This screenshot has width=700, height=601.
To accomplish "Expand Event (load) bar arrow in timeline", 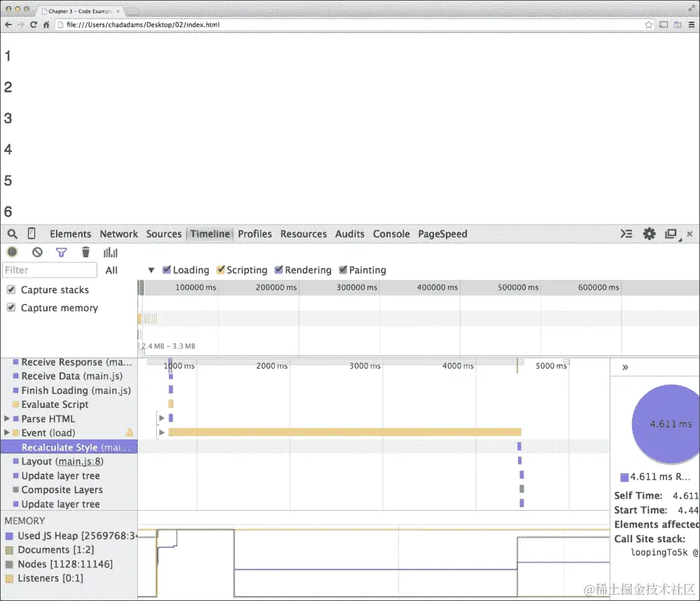I will [x=162, y=432].
